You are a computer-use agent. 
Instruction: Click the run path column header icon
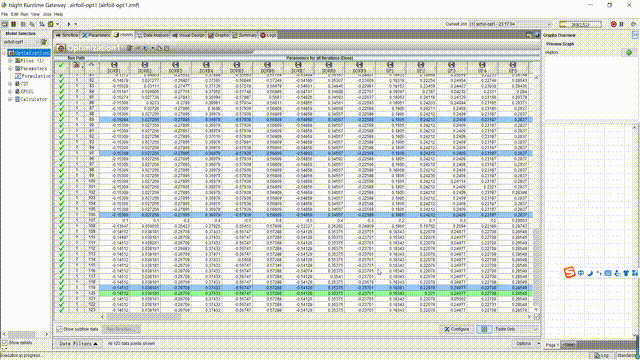pyautogui.click(x=76, y=66)
